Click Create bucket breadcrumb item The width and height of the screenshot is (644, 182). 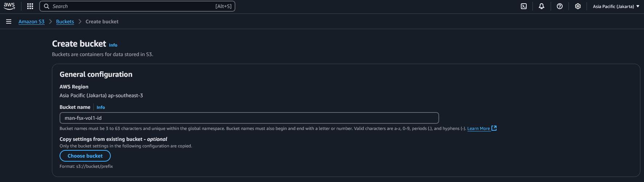click(102, 21)
